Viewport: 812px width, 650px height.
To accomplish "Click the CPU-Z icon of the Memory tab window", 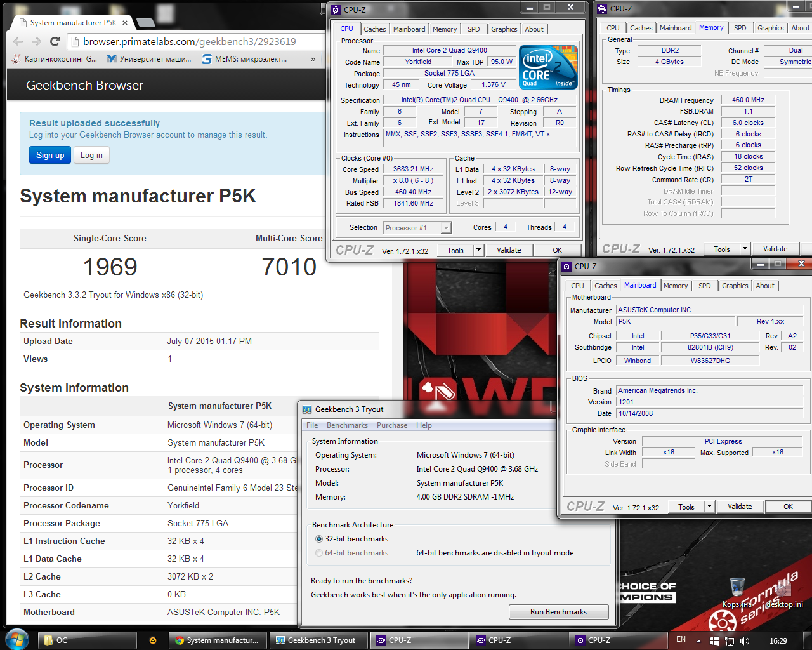I will 602,8.
